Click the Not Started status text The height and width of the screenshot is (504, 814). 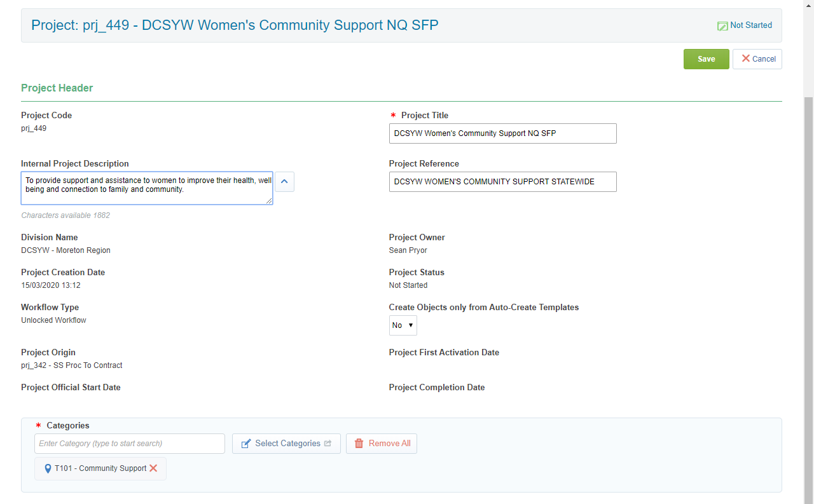[751, 25]
